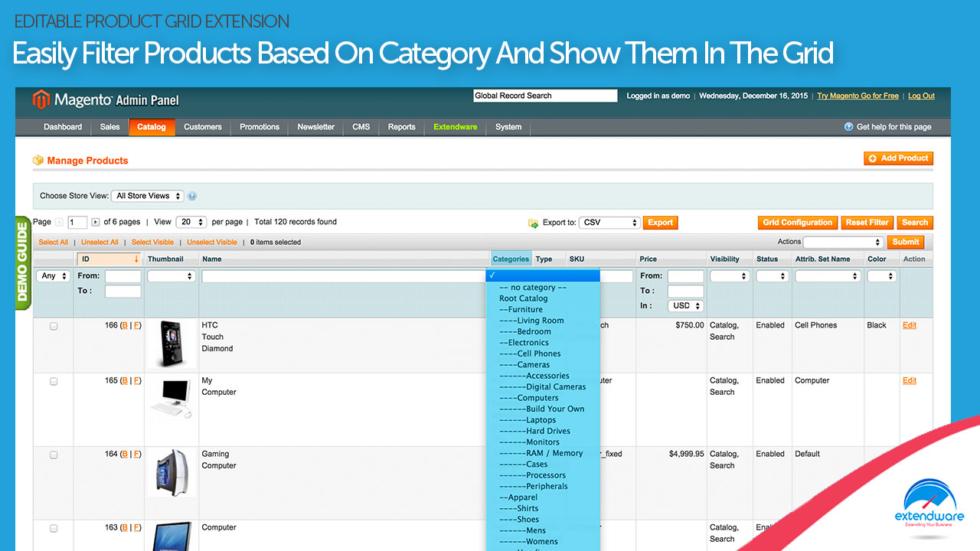The width and height of the screenshot is (980, 551).
Task: Open the green Demo Guide side tab
Action: [x=22, y=262]
